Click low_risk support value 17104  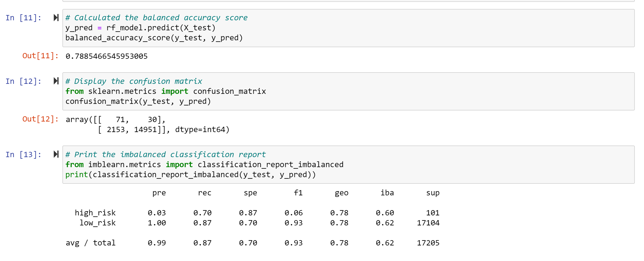point(428,223)
